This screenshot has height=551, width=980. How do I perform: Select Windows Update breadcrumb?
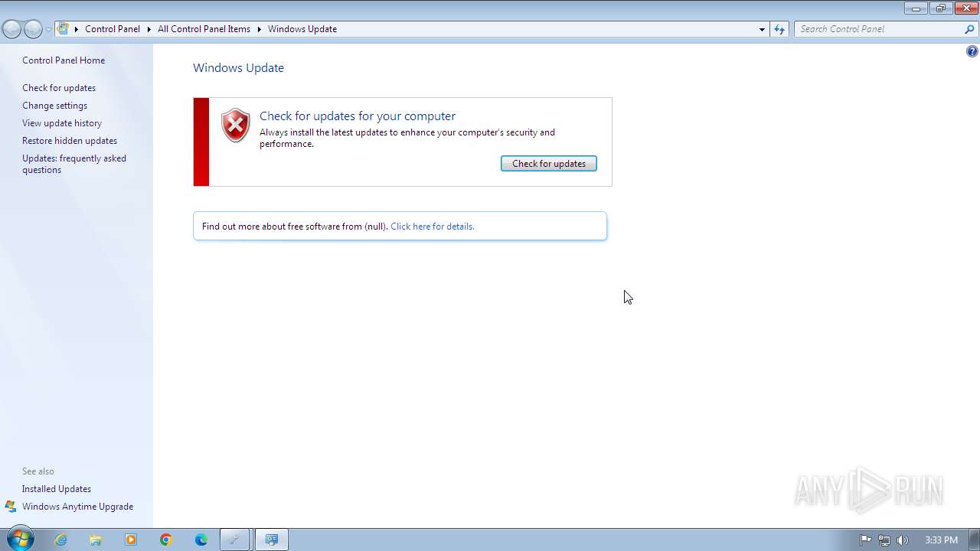click(x=302, y=29)
